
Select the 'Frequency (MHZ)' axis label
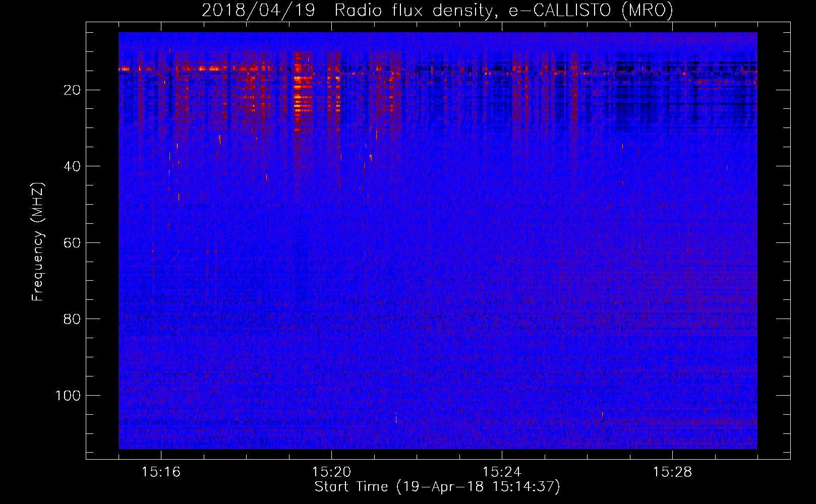(38, 242)
